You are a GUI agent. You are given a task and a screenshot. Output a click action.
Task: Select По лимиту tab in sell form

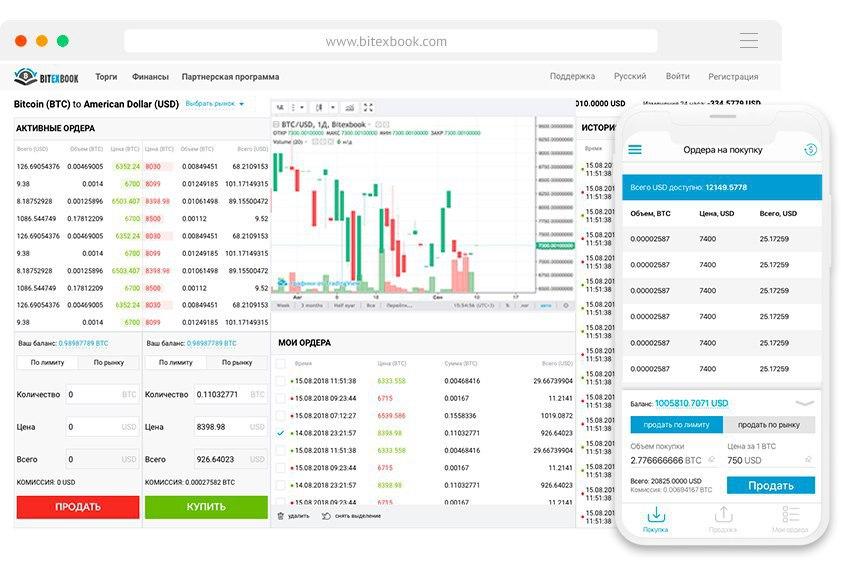(47, 363)
